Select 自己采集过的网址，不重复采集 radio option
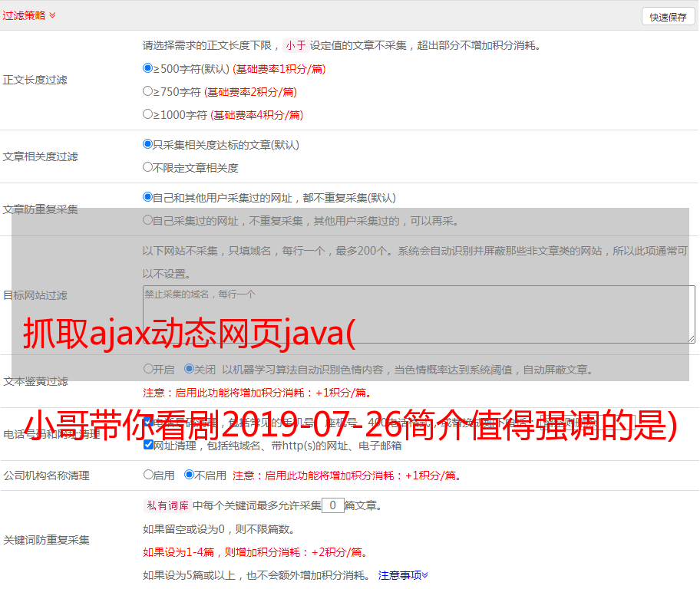This screenshot has height=589, width=700. click(147, 220)
